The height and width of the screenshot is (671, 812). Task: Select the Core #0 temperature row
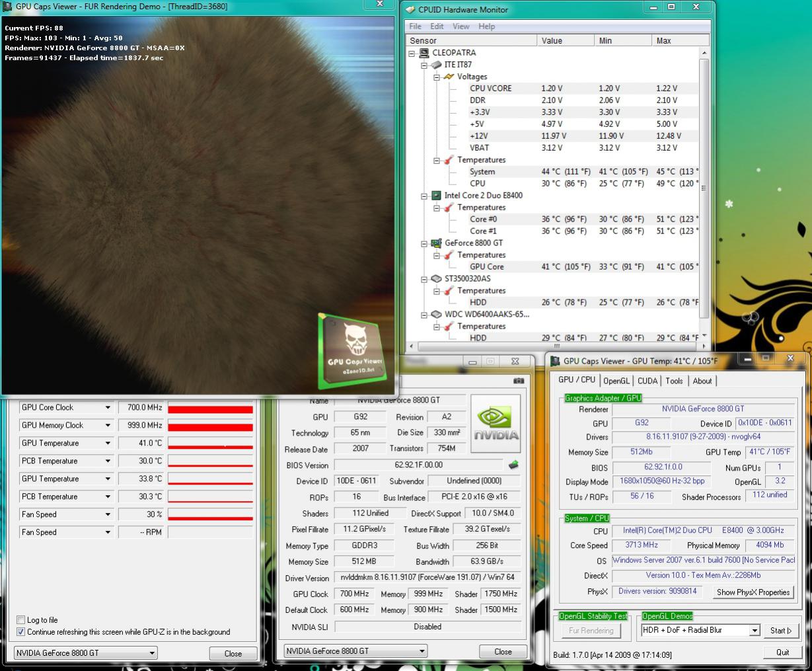pos(583,219)
